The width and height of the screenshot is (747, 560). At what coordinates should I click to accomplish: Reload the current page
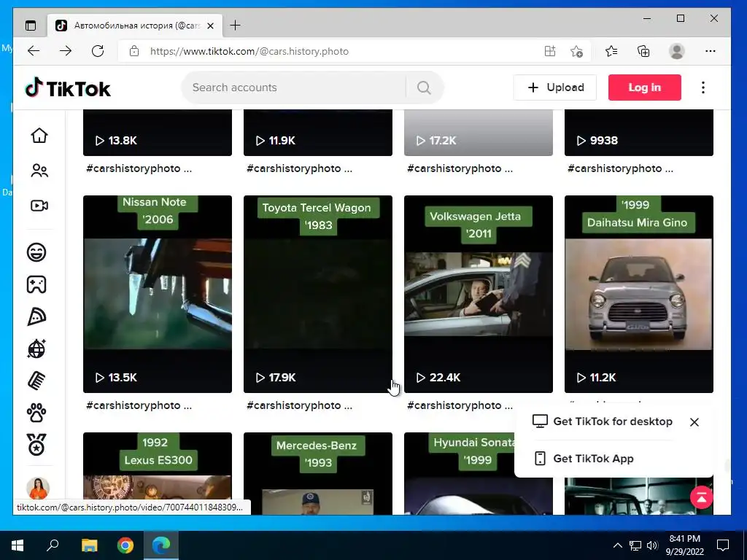coord(98,51)
